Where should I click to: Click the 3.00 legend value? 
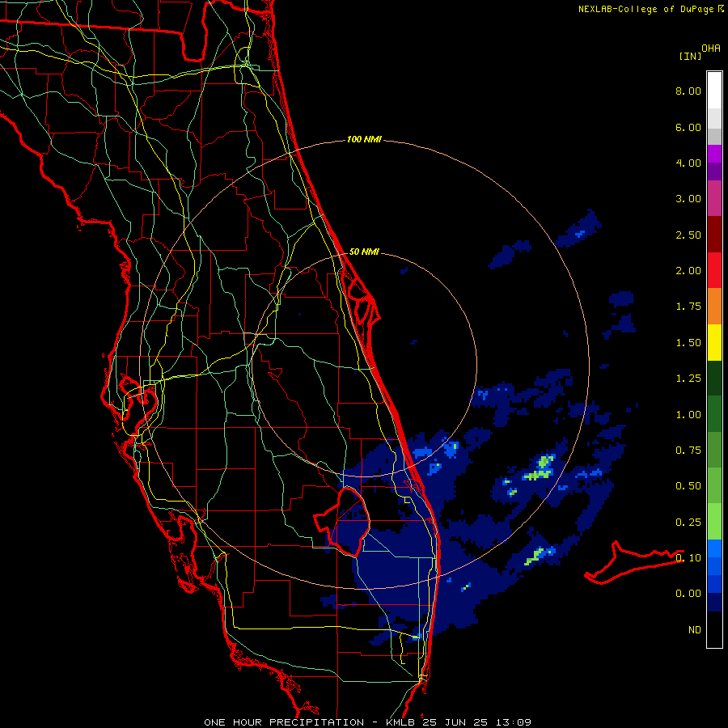688,199
